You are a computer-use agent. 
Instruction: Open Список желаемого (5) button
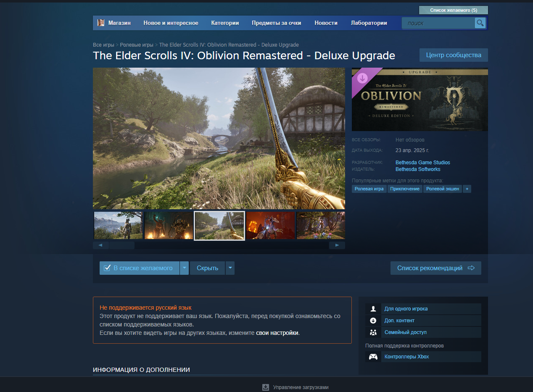[x=454, y=10]
